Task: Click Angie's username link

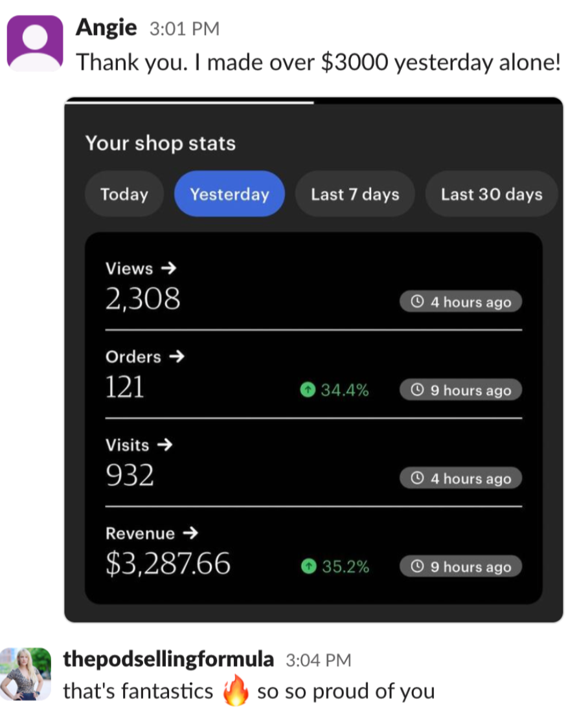Action: [x=106, y=28]
